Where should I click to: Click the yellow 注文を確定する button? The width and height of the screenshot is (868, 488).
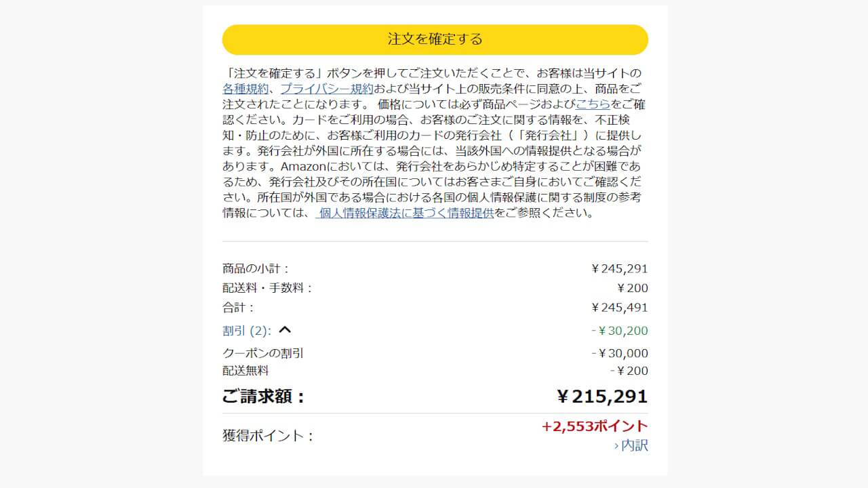[435, 39]
